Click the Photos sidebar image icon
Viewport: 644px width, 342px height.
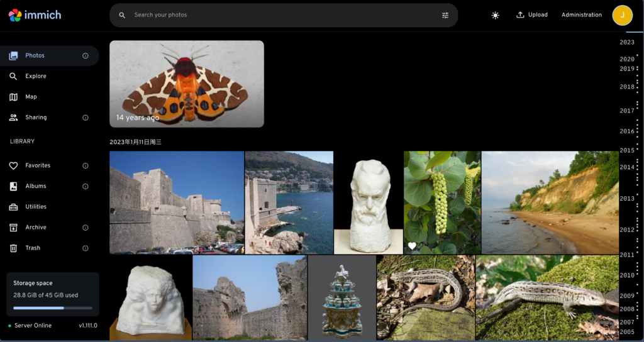point(14,56)
